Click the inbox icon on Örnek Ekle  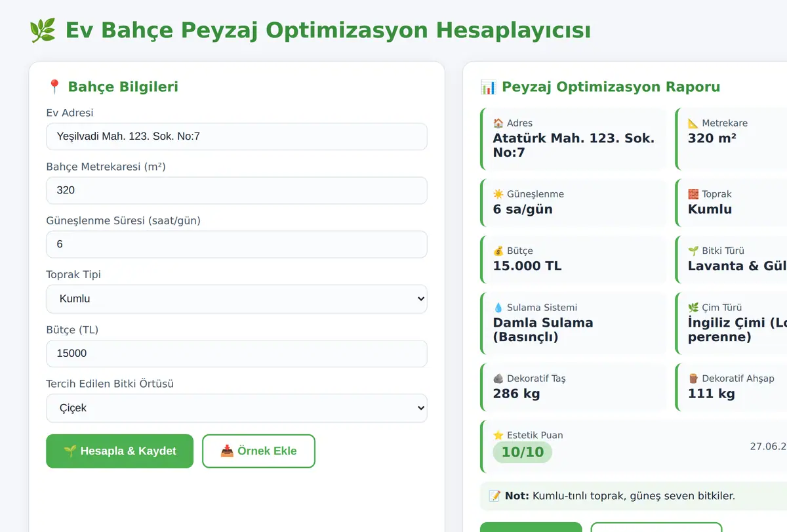[227, 451]
